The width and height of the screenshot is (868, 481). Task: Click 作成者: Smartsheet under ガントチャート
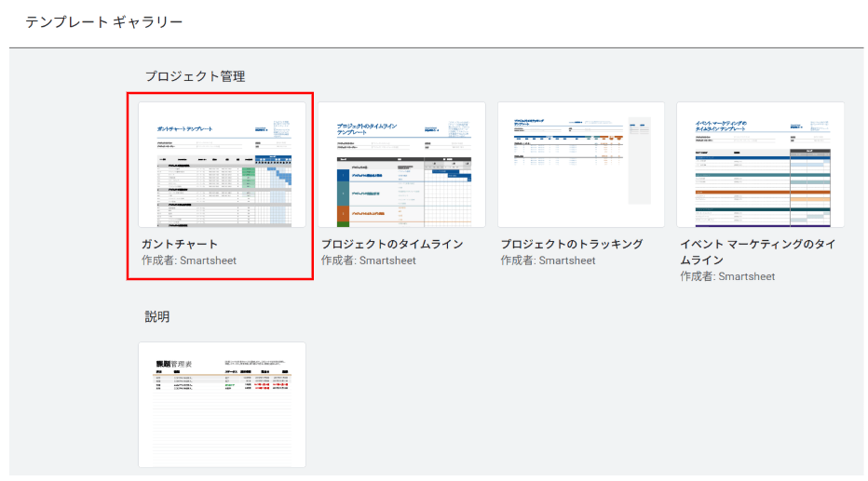pos(188,261)
